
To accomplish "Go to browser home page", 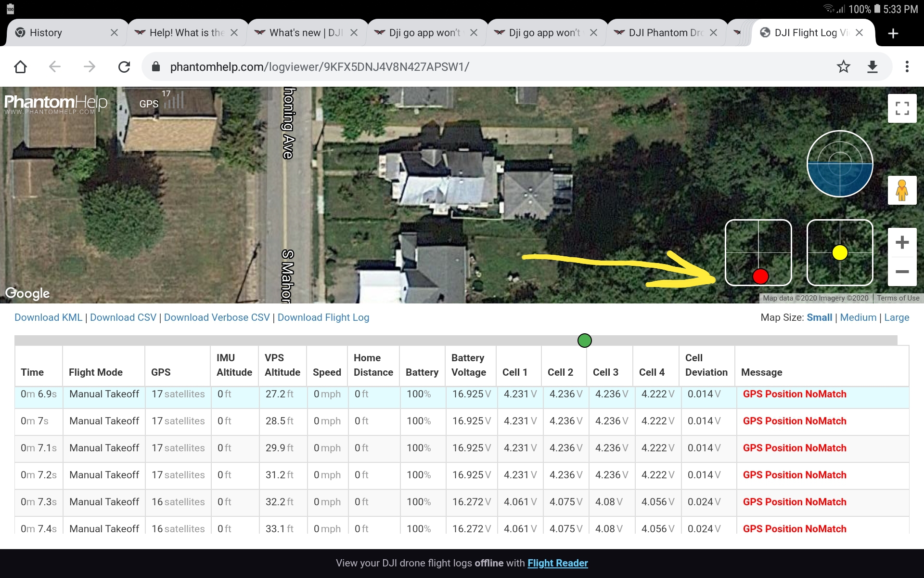I will 20,66.
